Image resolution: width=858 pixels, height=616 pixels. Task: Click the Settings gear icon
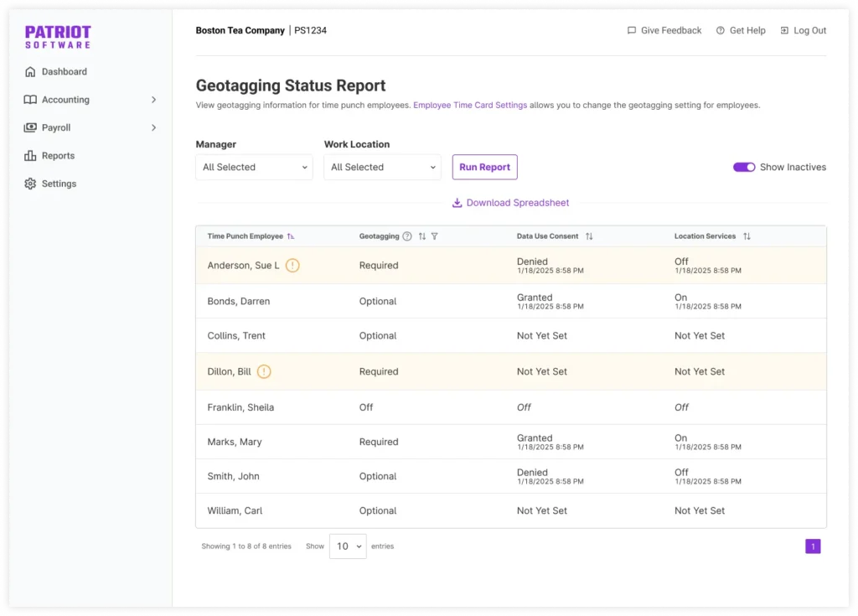click(x=30, y=184)
